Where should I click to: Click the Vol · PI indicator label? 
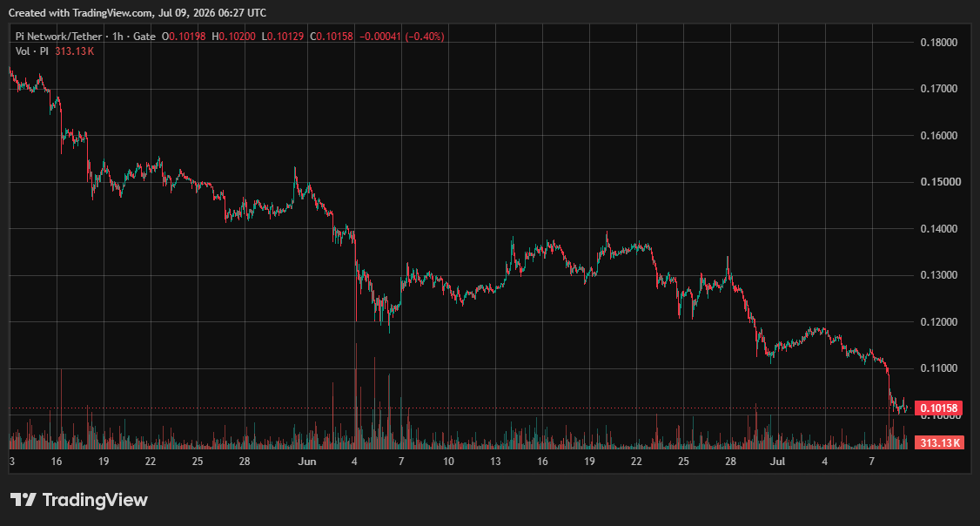[32, 51]
